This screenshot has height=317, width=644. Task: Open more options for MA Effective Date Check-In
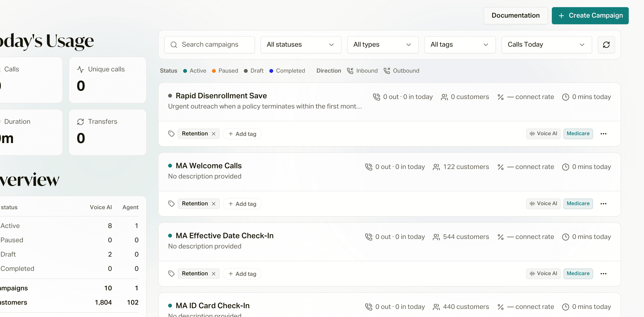pyautogui.click(x=603, y=273)
